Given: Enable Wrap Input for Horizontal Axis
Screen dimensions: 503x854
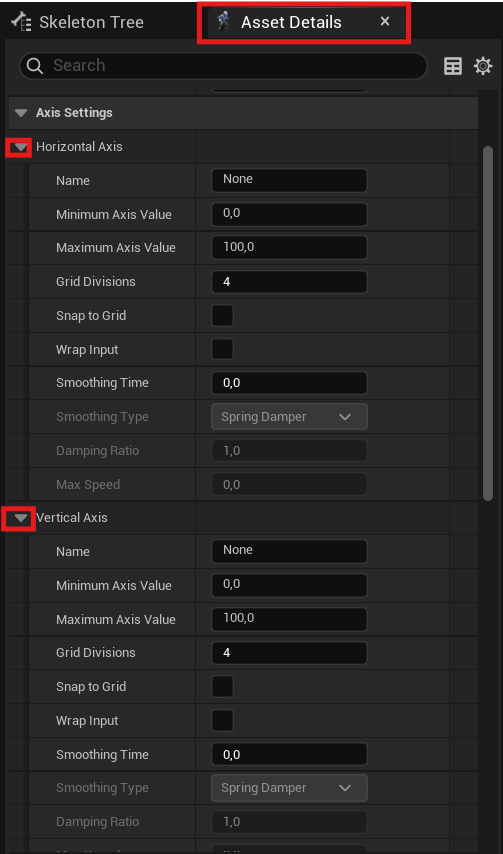Looking at the screenshot, I should (222, 349).
